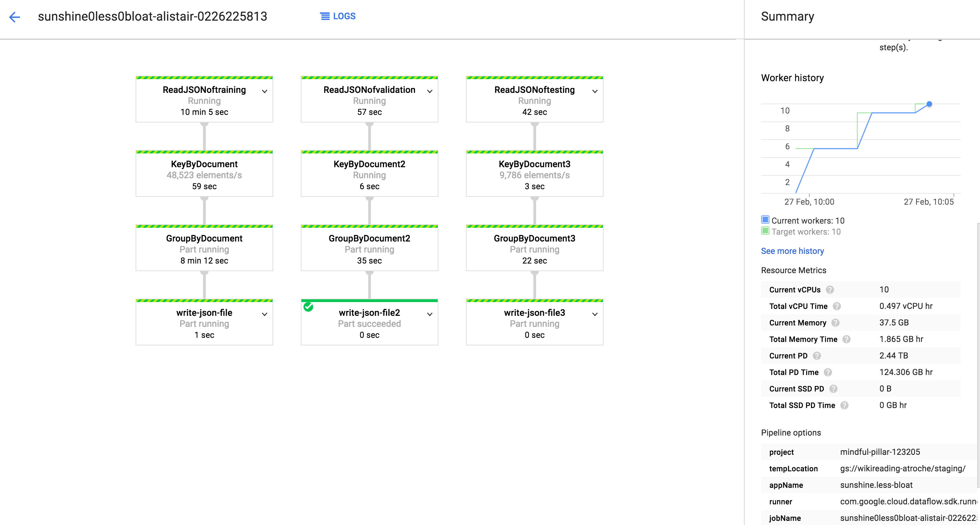This screenshot has height=525, width=980.
Task: Click the help icon for Total SSD PD Time
Action: 844,405
